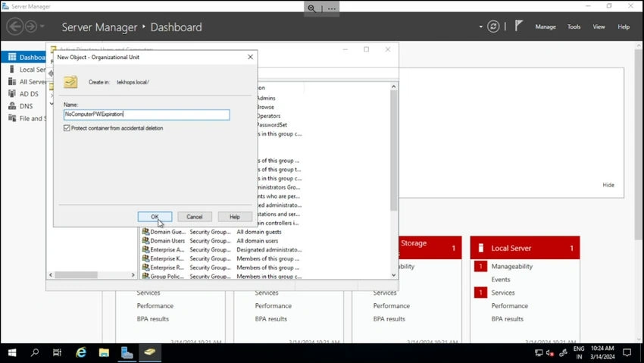644x363 pixels.
Task: Select the Enterprise Admins group row
Action: click(222, 249)
